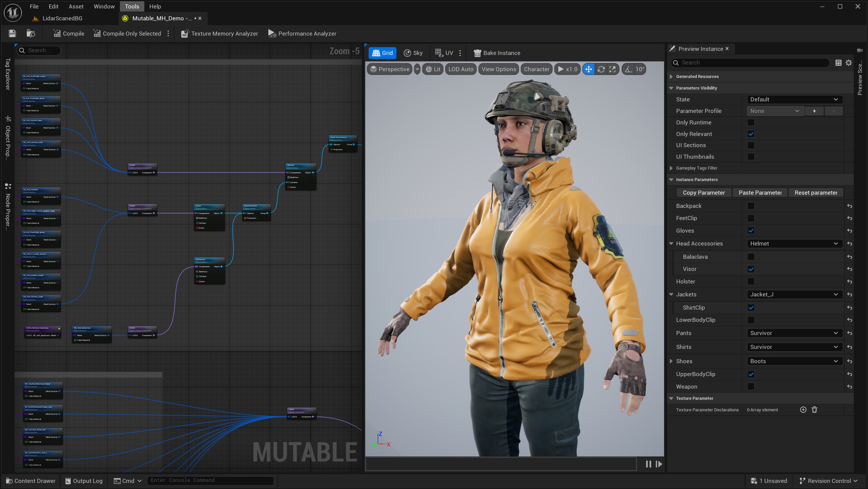Launch the Performance Analyzer
The width and height of the screenshot is (868, 489).
[301, 33]
